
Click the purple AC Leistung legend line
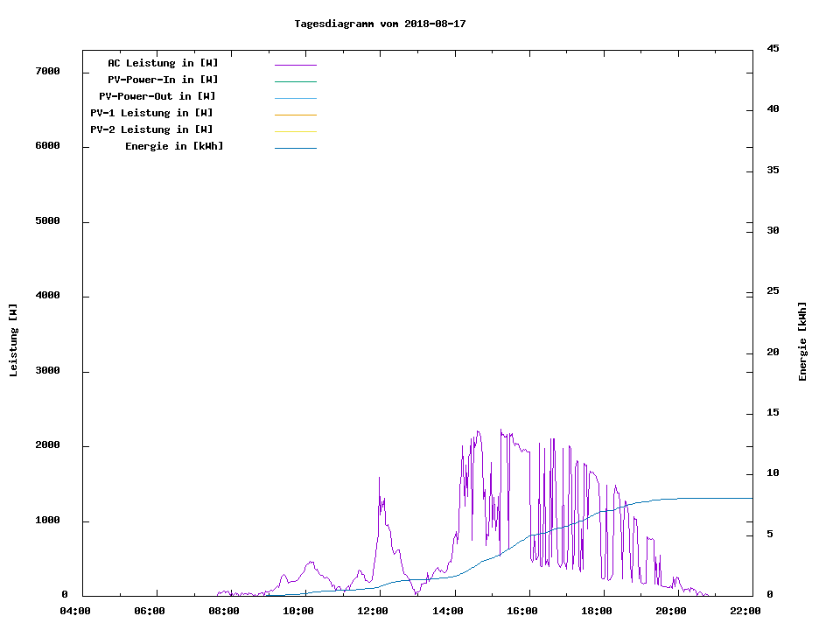(x=295, y=65)
